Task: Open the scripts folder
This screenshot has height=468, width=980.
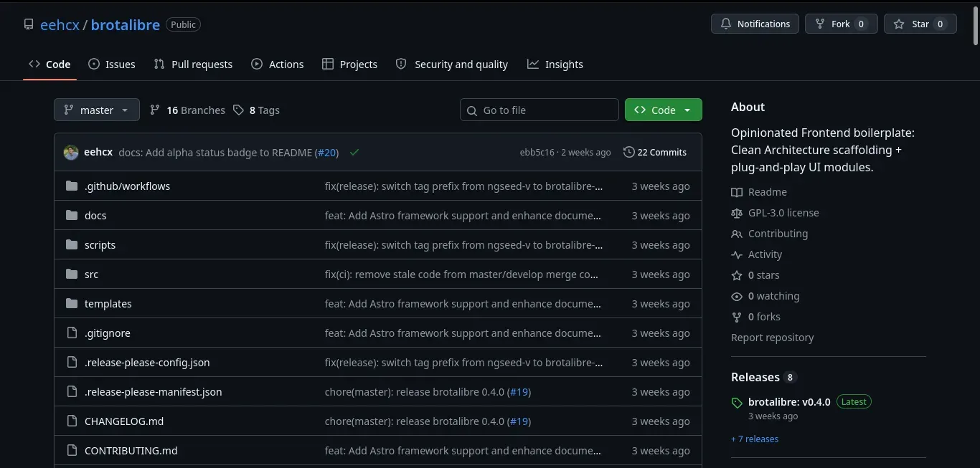Action: click(100, 244)
